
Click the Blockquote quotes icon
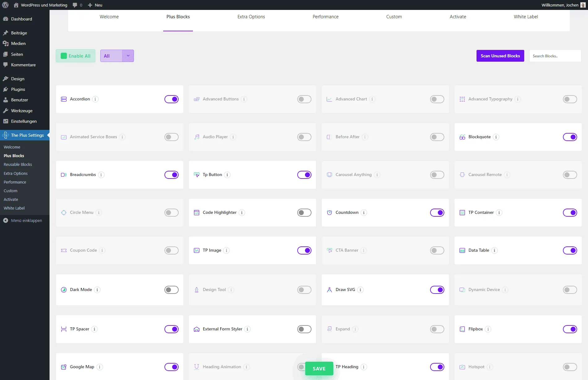pyautogui.click(x=462, y=137)
